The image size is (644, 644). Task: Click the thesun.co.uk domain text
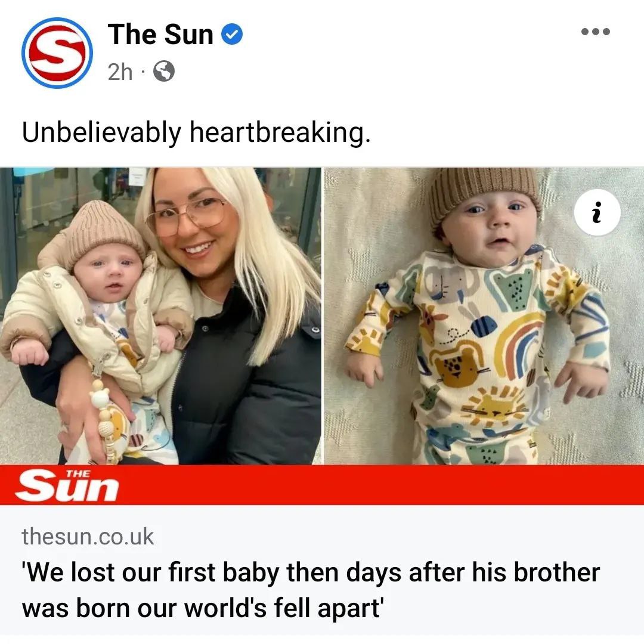[x=88, y=537]
